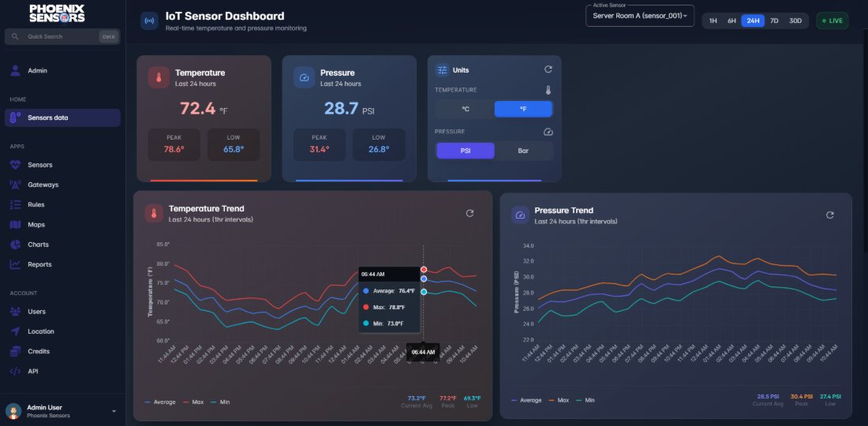Click the Admin user icon in sidebar
This screenshot has height=426, width=868.
[16, 71]
